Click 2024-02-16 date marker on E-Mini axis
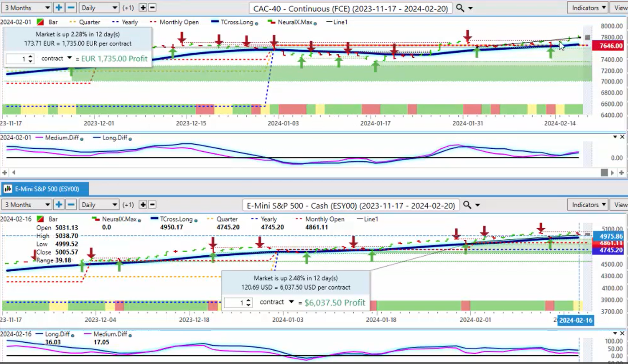The height and width of the screenshot is (364, 628). 576,320
